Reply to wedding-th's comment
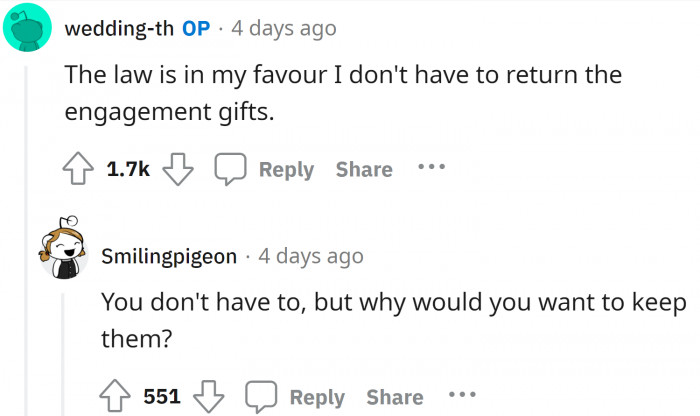This screenshot has height=416, width=700. [286, 170]
